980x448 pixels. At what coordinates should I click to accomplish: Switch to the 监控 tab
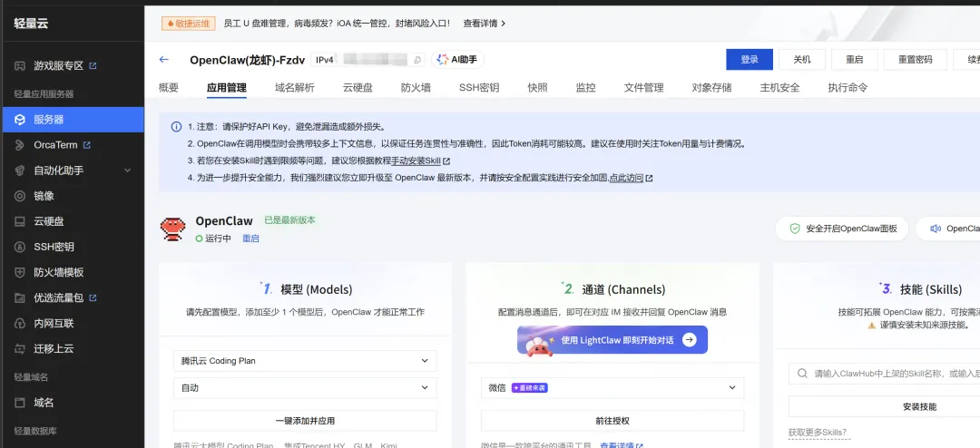(585, 87)
